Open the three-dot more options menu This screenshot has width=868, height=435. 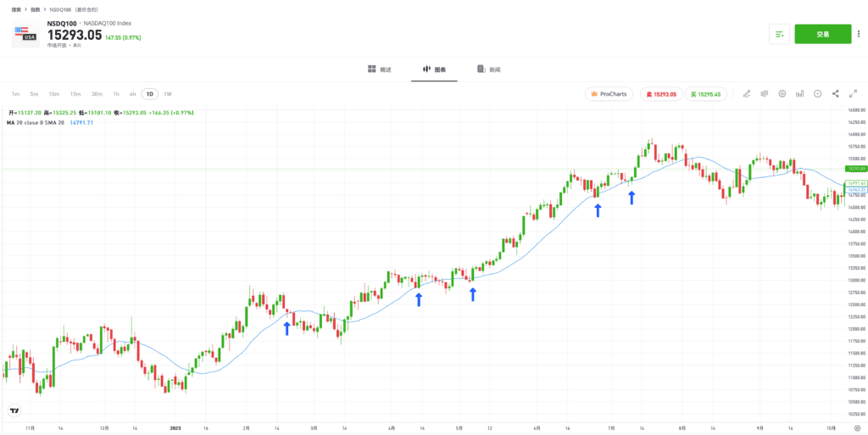(x=858, y=34)
